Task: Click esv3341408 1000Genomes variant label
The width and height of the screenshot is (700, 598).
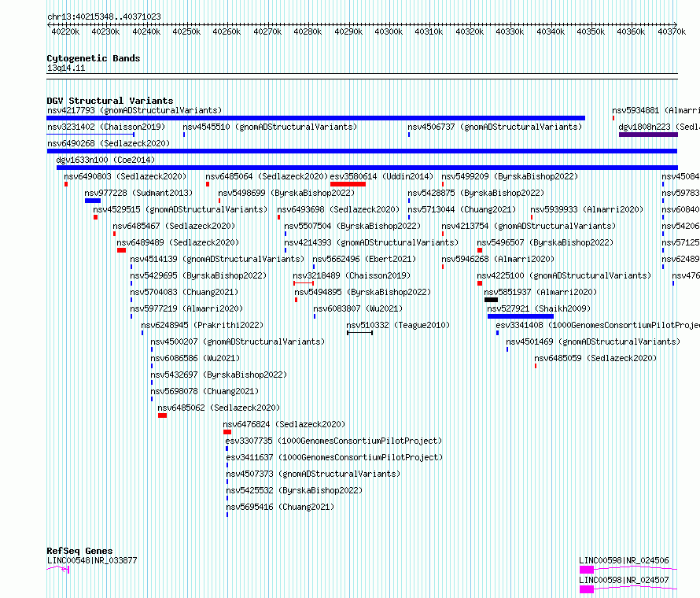Action: coord(598,325)
